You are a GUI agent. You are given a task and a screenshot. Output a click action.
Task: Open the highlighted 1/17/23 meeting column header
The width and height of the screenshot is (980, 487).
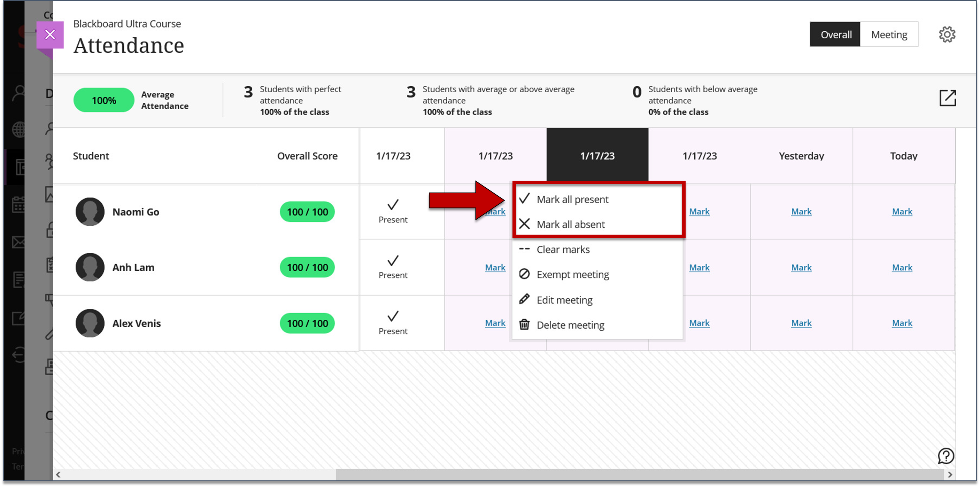point(597,156)
